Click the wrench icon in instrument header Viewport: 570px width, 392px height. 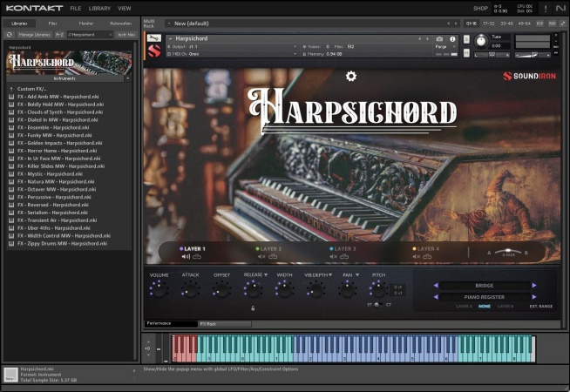coord(154,39)
